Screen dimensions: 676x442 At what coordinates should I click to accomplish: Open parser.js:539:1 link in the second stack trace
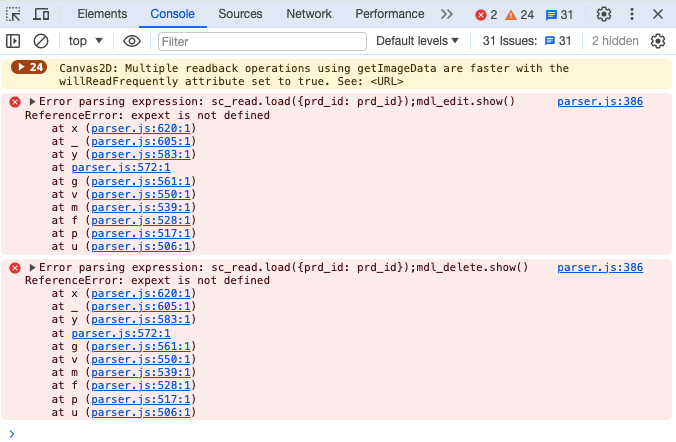click(141, 373)
